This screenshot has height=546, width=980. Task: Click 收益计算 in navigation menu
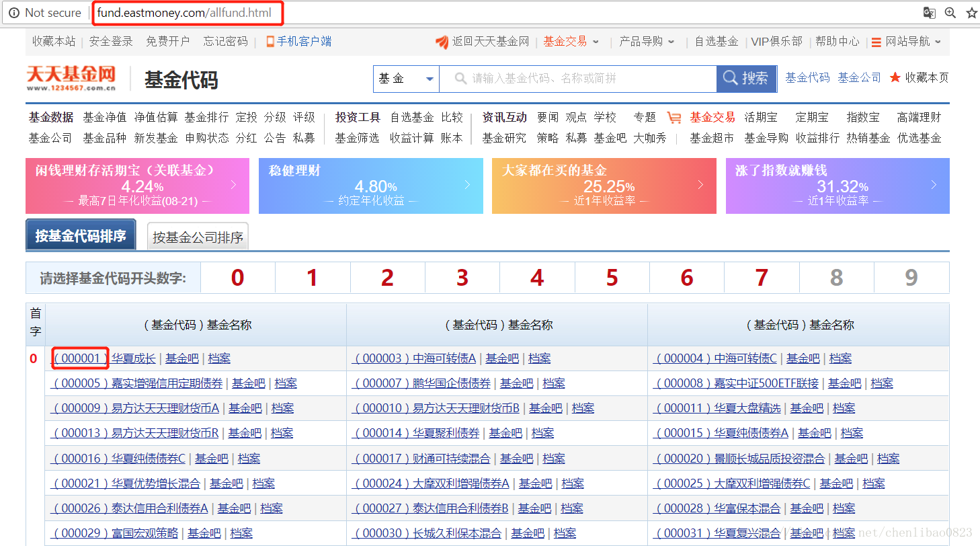(412, 138)
